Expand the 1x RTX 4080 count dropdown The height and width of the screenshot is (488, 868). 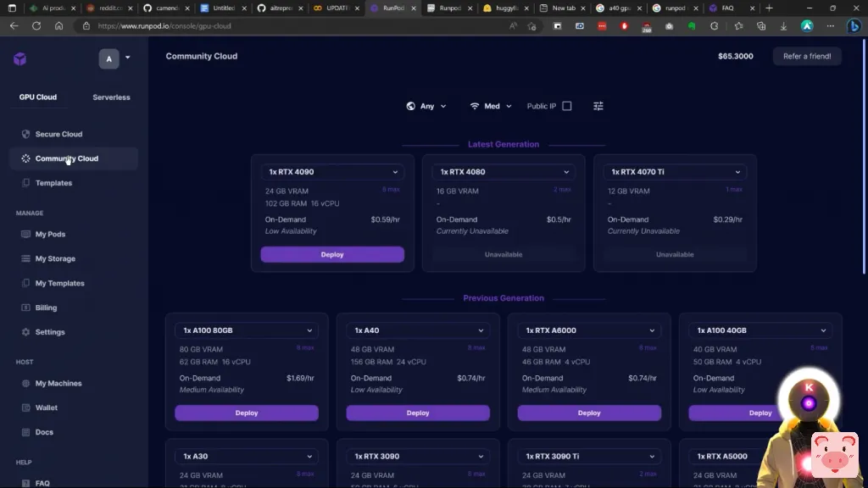(504, 171)
